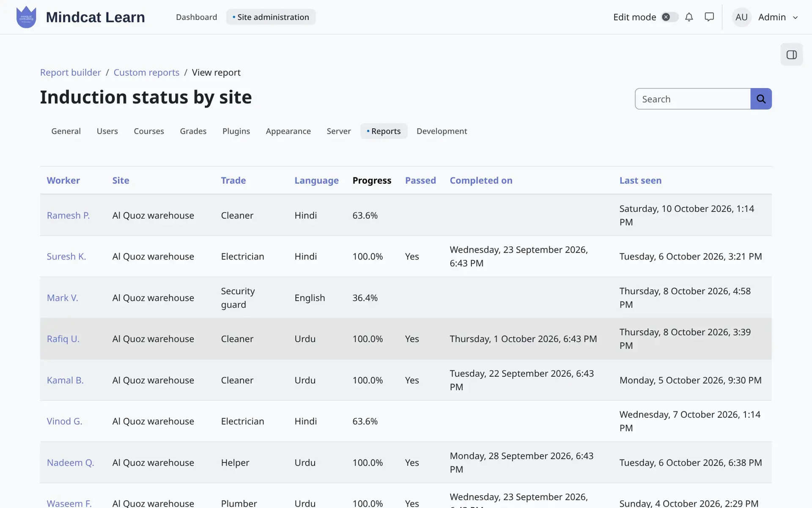Sort by the Passed column
This screenshot has width=812, height=508.
point(420,180)
